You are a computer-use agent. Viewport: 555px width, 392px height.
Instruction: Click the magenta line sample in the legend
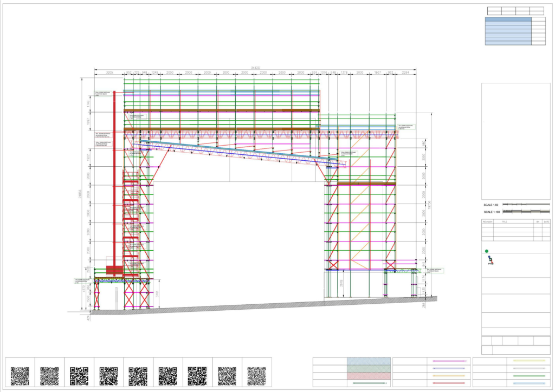(x=449, y=361)
